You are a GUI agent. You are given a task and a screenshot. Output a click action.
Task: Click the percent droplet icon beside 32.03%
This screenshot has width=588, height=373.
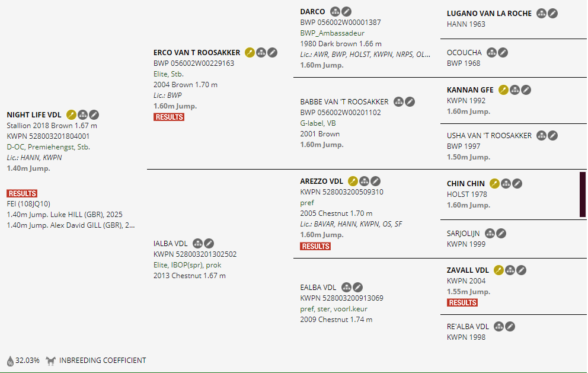click(x=10, y=361)
